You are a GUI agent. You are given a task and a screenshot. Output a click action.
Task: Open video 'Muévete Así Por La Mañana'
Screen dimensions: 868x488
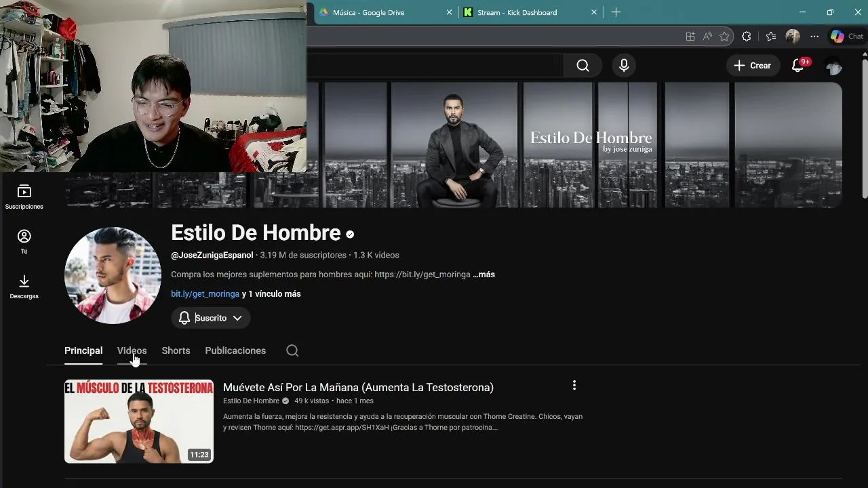[x=358, y=388]
